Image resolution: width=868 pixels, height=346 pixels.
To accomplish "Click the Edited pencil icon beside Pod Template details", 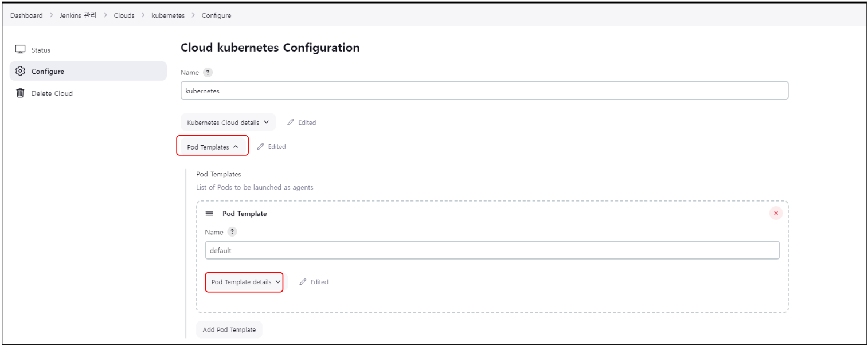I will pyautogui.click(x=303, y=282).
